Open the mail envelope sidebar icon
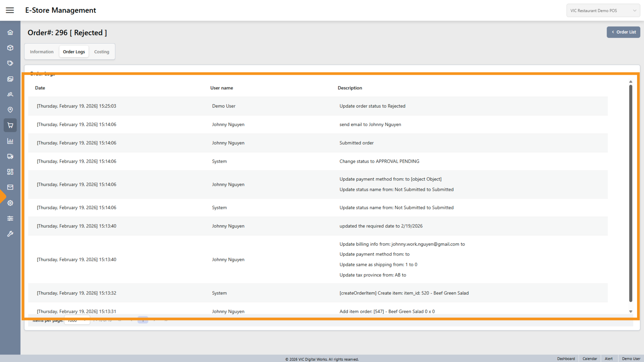The height and width of the screenshot is (362, 644). click(10, 187)
